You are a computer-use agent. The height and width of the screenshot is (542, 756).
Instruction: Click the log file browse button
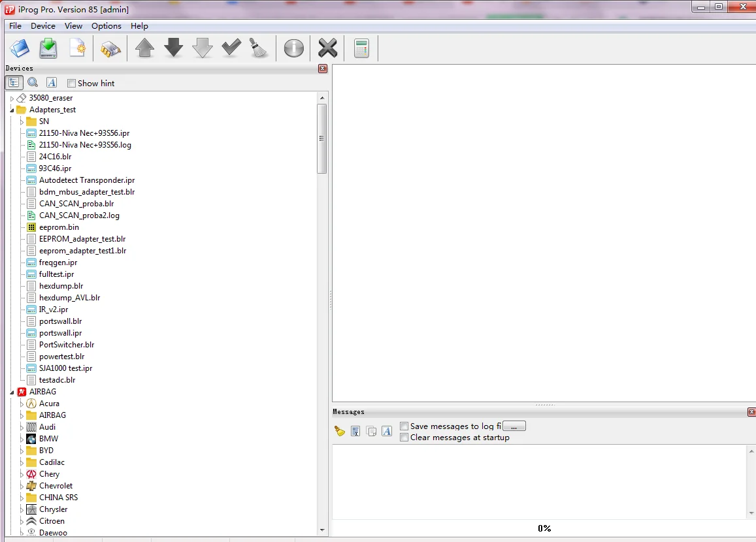pos(514,426)
